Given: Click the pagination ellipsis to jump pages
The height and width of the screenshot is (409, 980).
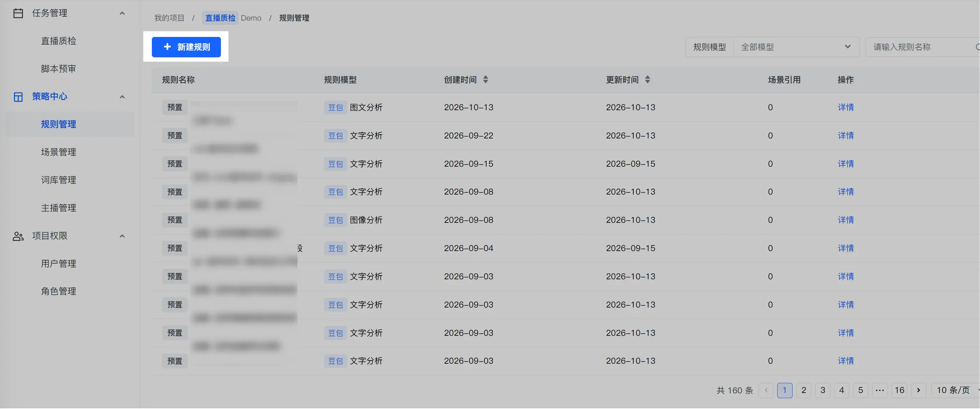Looking at the screenshot, I should (880, 390).
